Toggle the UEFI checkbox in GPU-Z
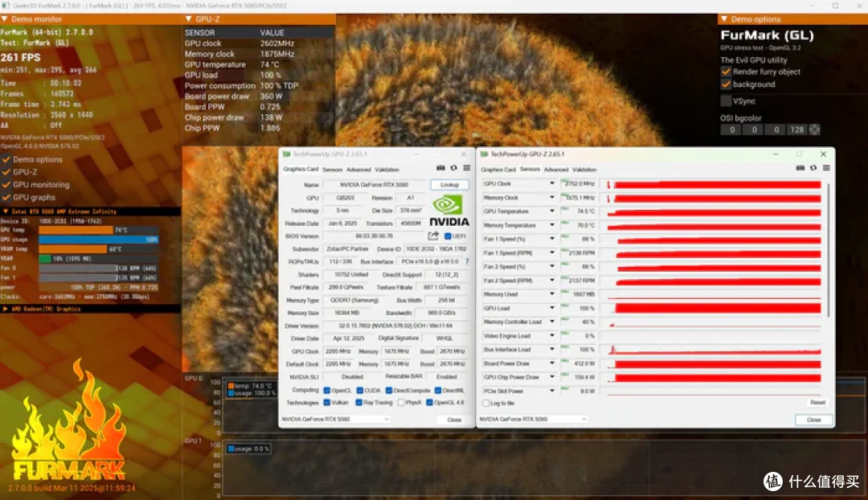The image size is (868, 500). (x=448, y=236)
